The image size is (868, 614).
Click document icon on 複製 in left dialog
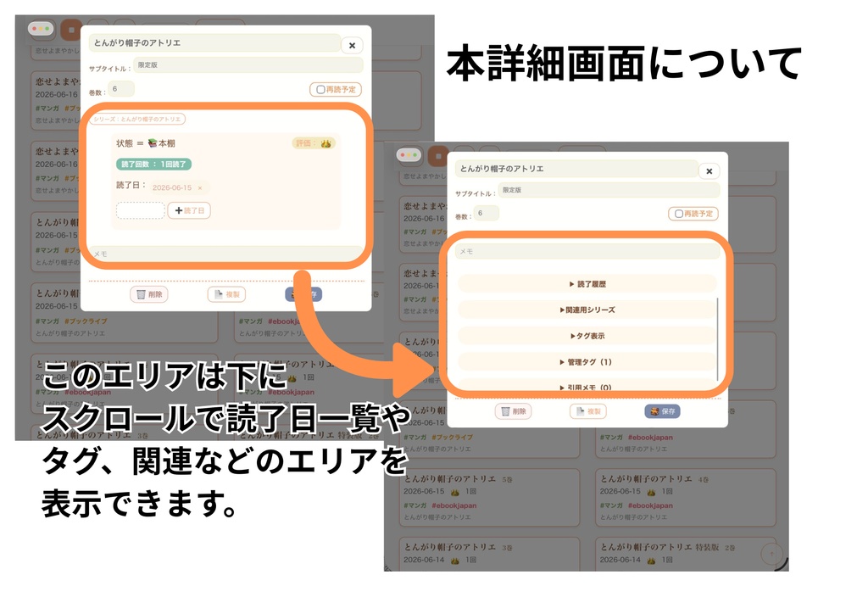click(x=219, y=294)
